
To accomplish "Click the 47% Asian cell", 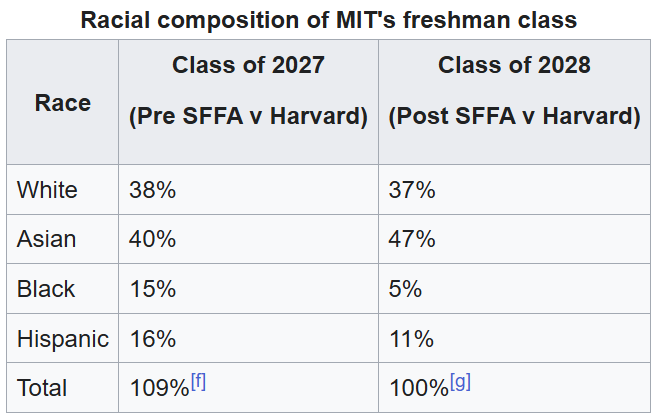I will click(514, 239).
